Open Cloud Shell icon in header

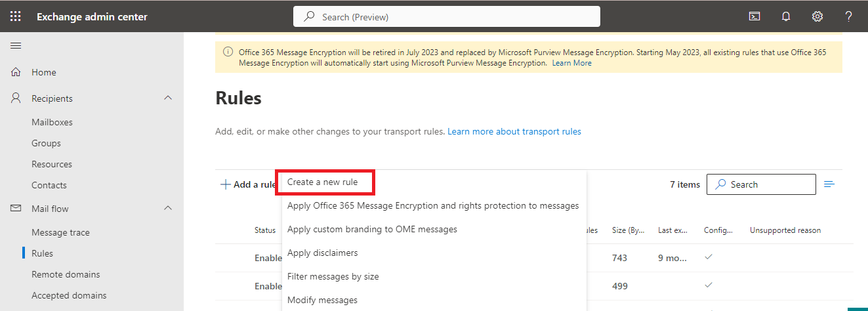[x=754, y=16]
